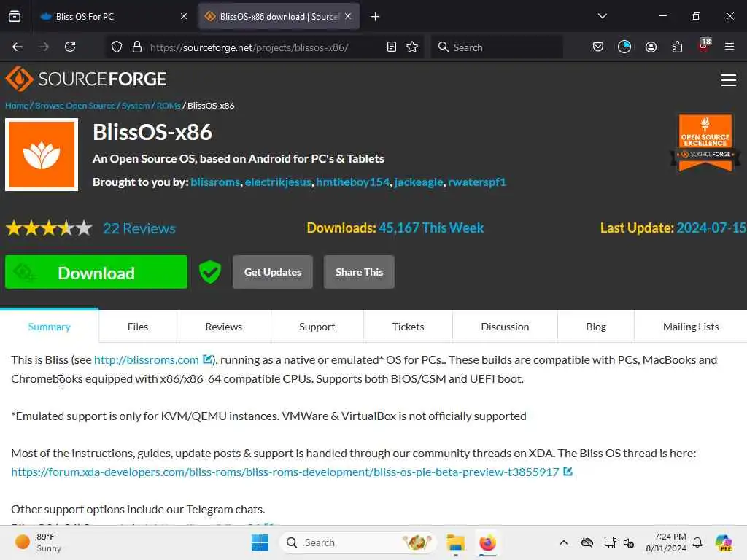Click the Share This button
The height and width of the screenshot is (560, 747).
click(x=359, y=272)
